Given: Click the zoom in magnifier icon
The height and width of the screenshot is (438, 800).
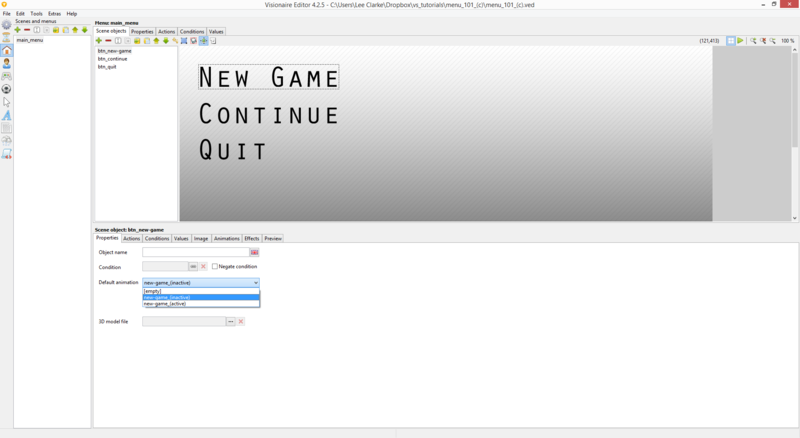Looking at the screenshot, I should pos(753,41).
